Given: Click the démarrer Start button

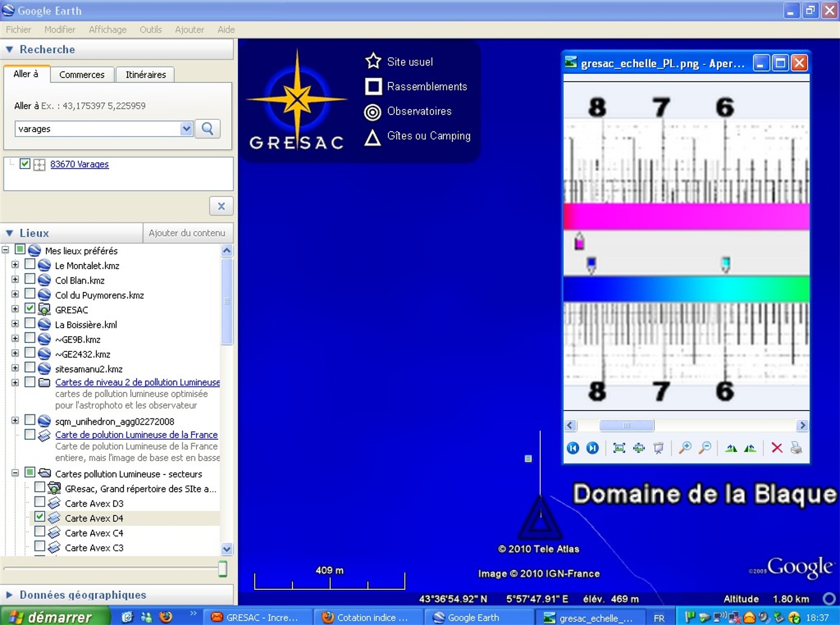Looking at the screenshot, I should pyautogui.click(x=55, y=617).
